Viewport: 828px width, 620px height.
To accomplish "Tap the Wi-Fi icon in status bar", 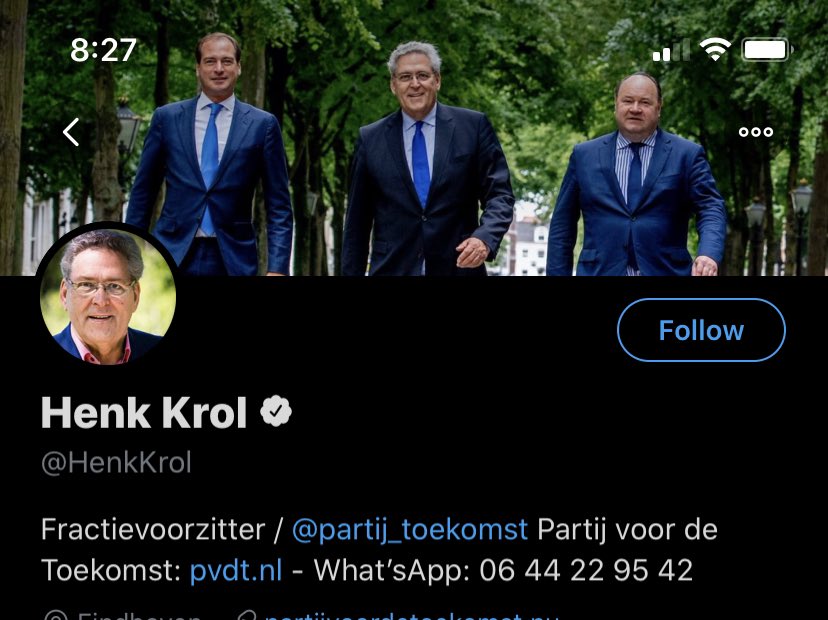I will (716, 50).
